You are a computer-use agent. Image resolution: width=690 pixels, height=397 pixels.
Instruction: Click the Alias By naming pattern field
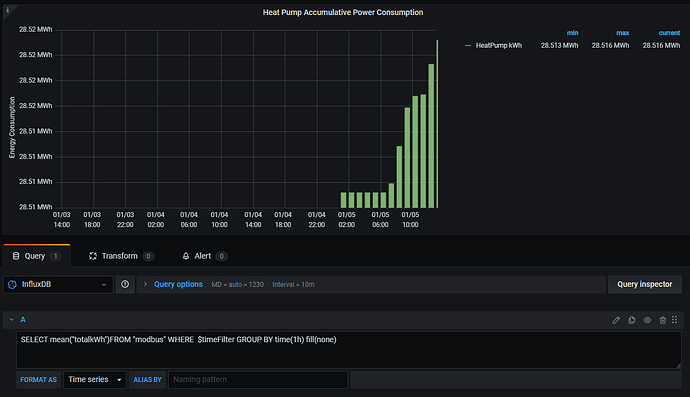point(258,379)
